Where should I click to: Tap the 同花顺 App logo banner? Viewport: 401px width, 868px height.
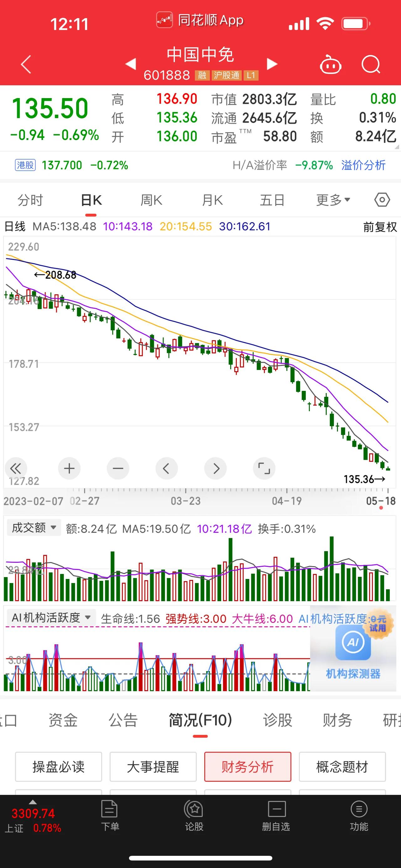coord(200,20)
